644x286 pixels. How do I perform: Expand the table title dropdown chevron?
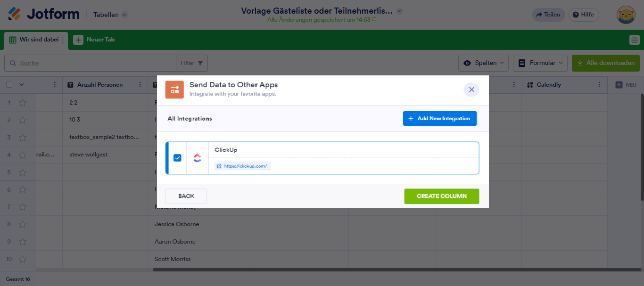[x=400, y=11]
